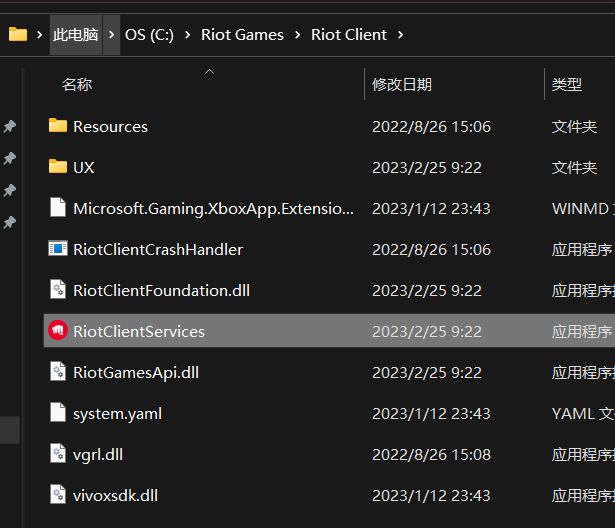
Task: Select the UX folder name
Action: click(84, 168)
